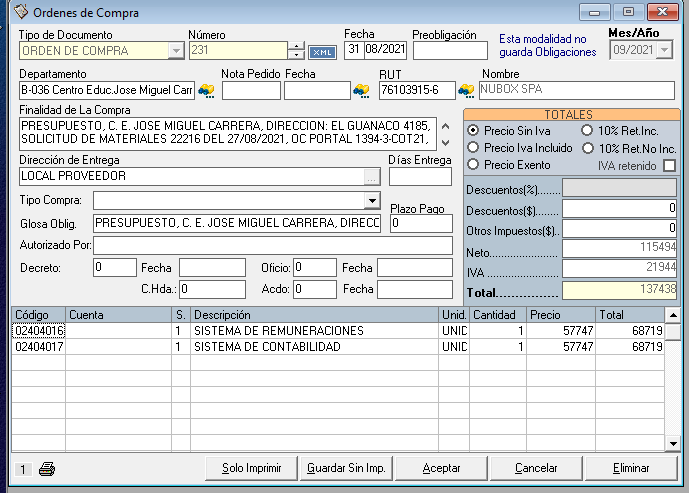The width and height of the screenshot is (689, 493).
Task: Select 10% Ret.No Inc. option
Action: pos(588,149)
